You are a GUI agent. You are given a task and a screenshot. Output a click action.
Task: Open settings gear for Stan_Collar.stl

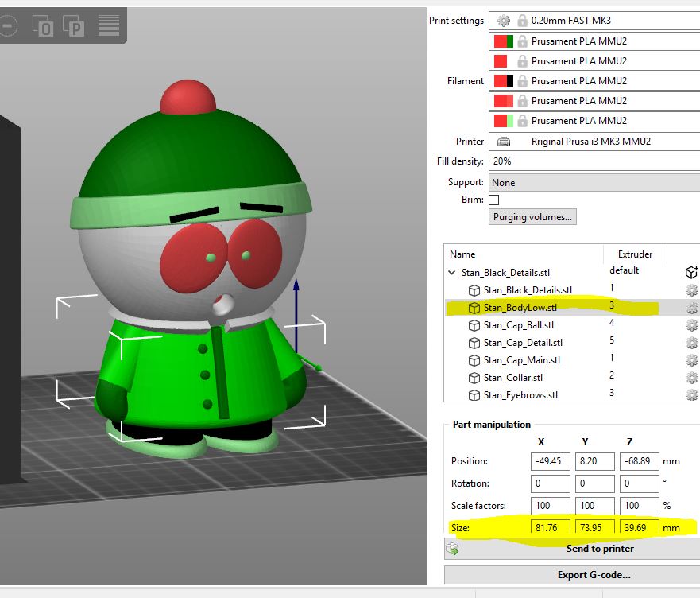click(x=690, y=379)
